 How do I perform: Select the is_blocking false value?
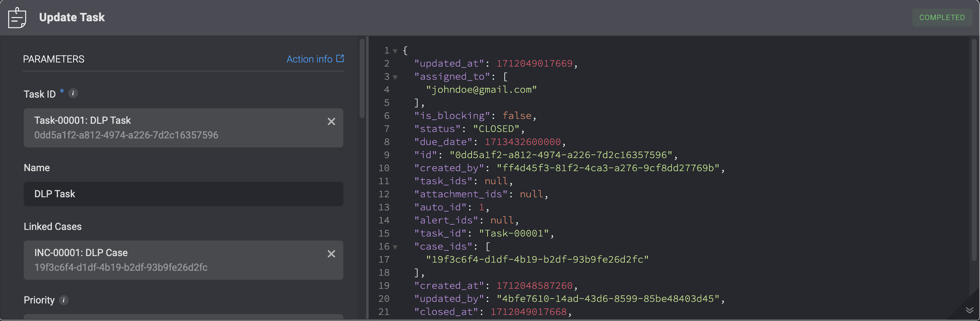[x=517, y=116]
